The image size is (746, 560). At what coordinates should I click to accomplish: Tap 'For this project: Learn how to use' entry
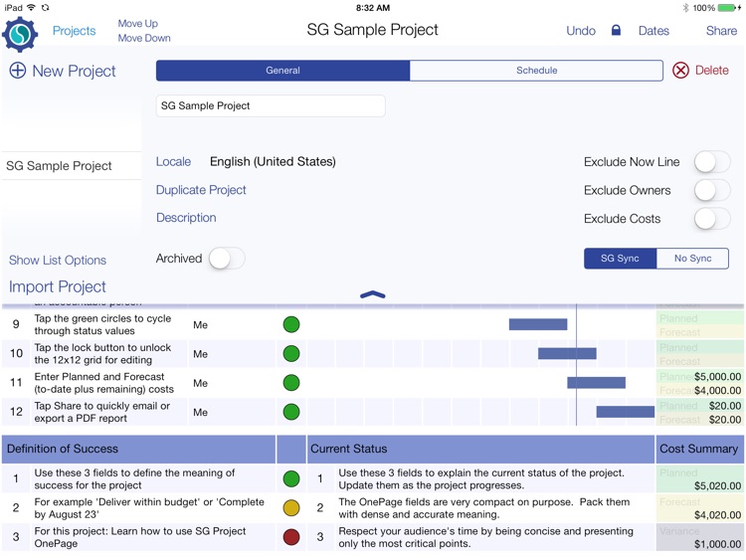coord(140,537)
